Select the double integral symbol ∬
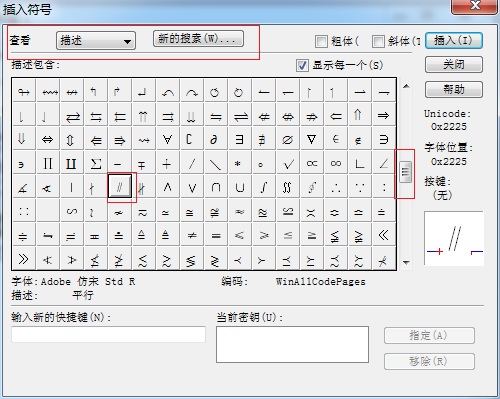The width and height of the screenshot is (500, 399). click(x=287, y=187)
